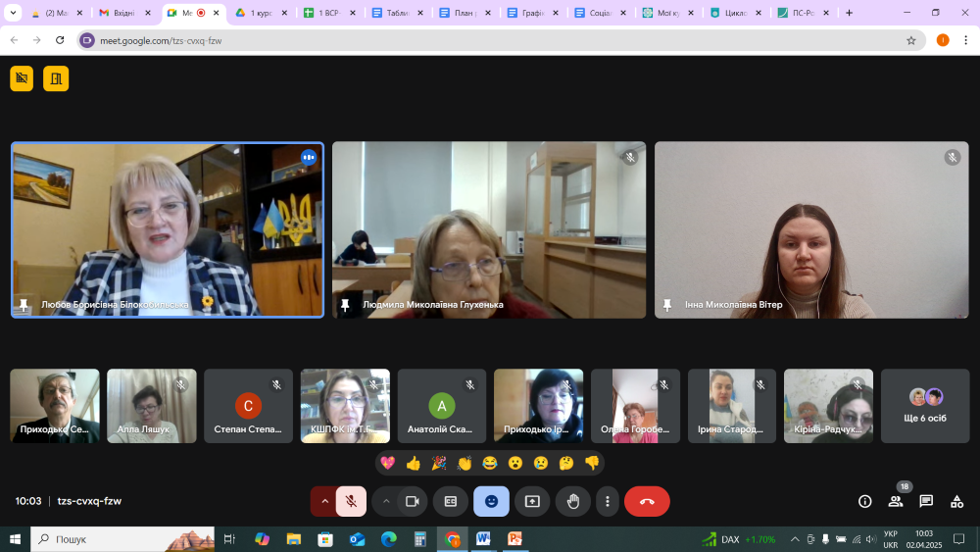Switch to the 'Табли' Docs tab

click(x=396, y=13)
